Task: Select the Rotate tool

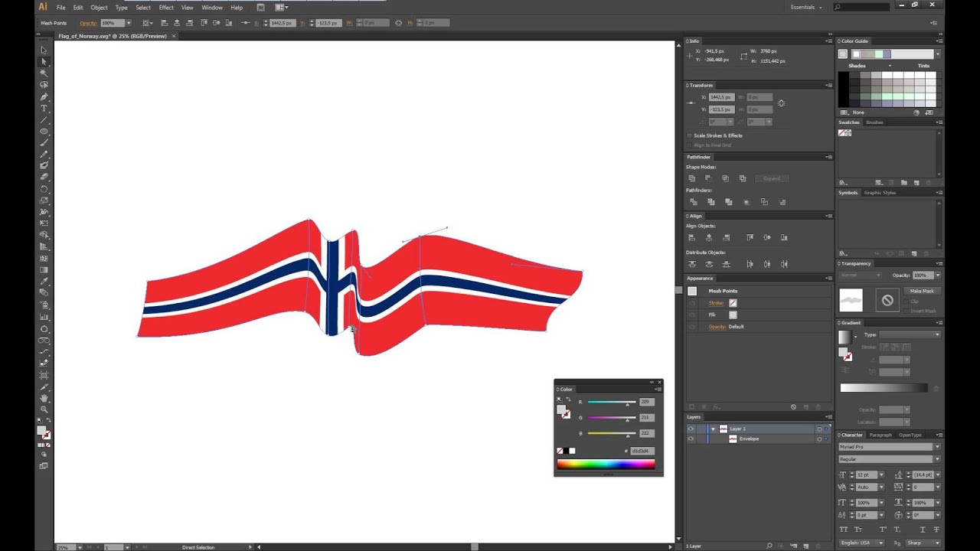Action: pos(44,189)
